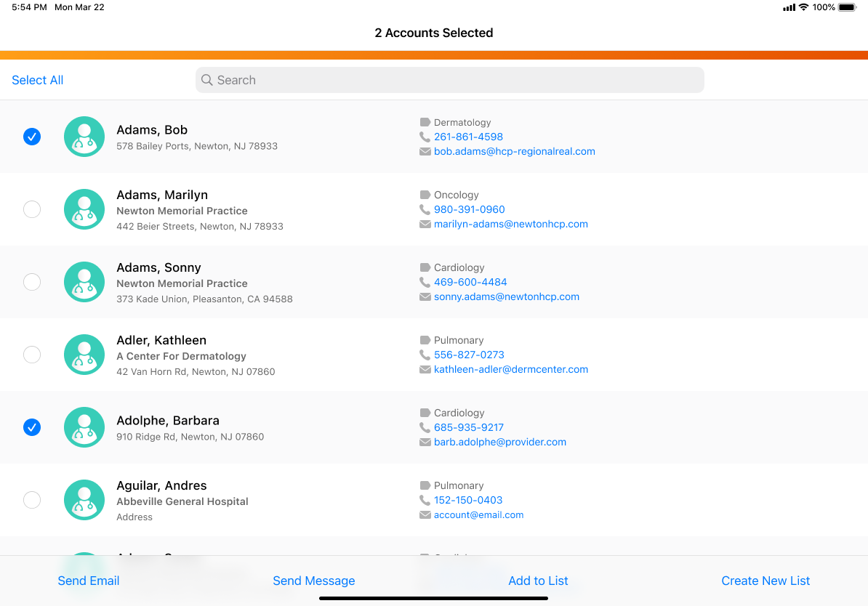Check the Adams, Sonny selection circle
Image resolution: width=868 pixels, height=606 pixels.
point(32,282)
